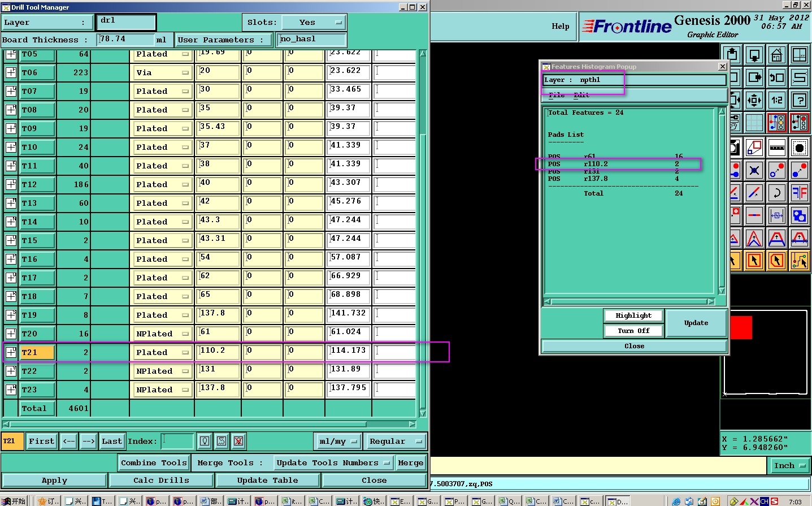The width and height of the screenshot is (812, 506).
Task: Click the User Parameters field no_hasl
Action: pos(311,40)
